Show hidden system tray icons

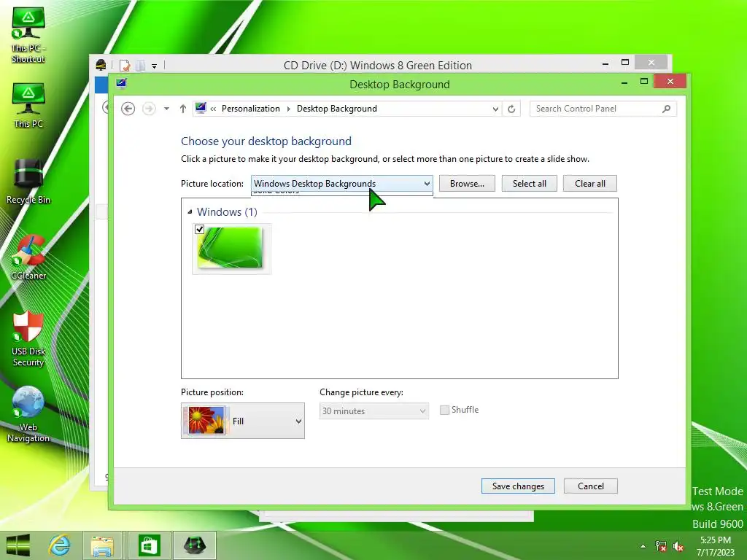click(x=643, y=546)
